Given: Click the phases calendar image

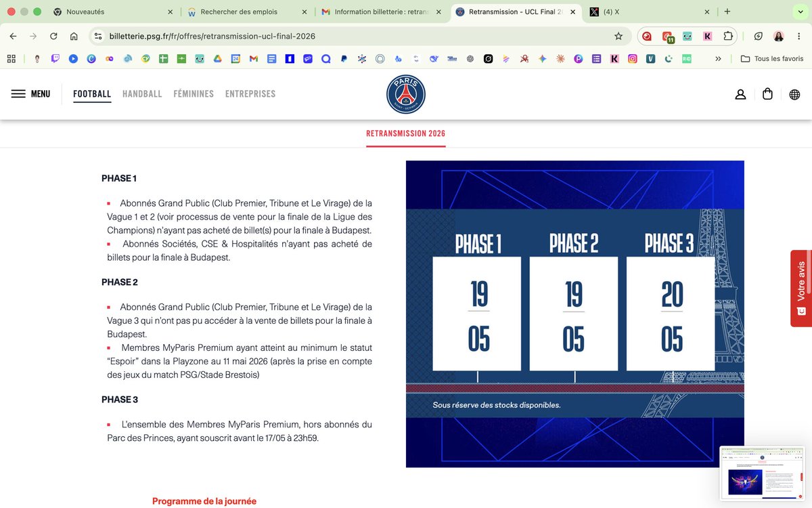Looking at the screenshot, I should click(575, 314).
